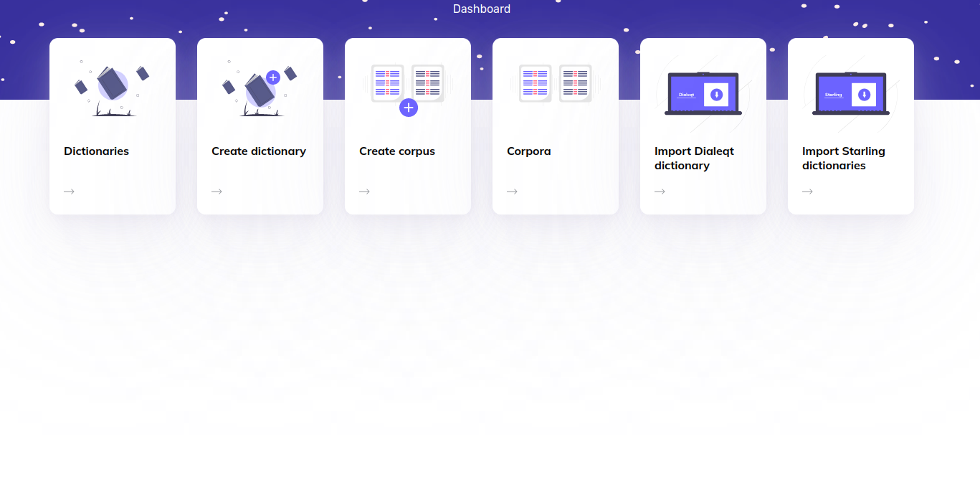Open the Dictionaries title link

click(x=97, y=151)
